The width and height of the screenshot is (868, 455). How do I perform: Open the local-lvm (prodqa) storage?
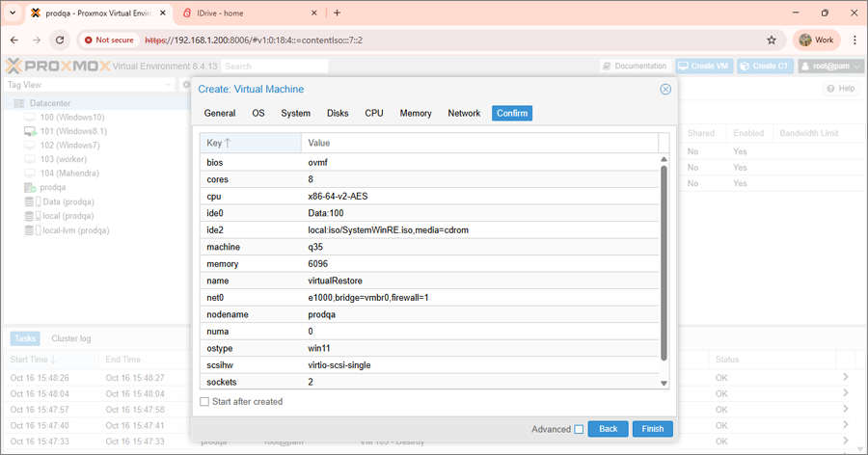click(x=75, y=230)
